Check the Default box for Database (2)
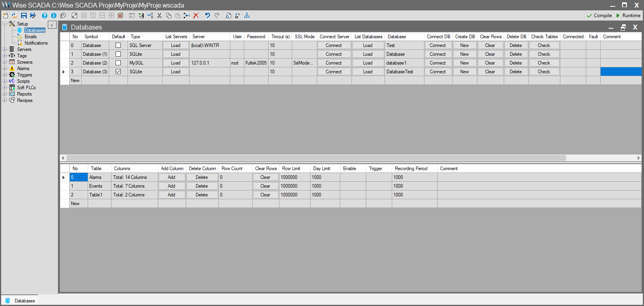The width and height of the screenshot is (644, 306). pyautogui.click(x=118, y=63)
